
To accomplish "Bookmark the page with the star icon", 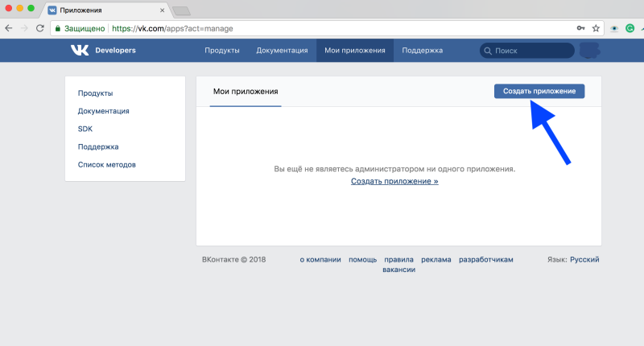I will pyautogui.click(x=596, y=28).
